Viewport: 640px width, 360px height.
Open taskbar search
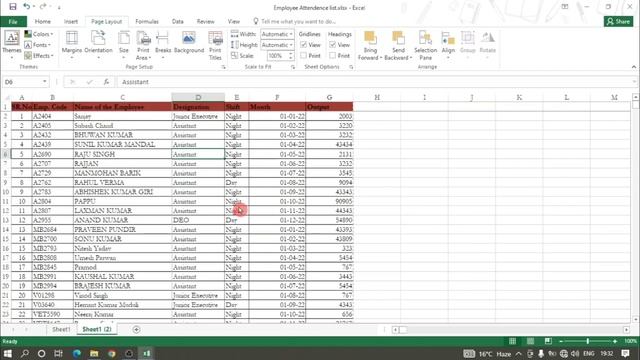pyautogui.click(x=24, y=353)
